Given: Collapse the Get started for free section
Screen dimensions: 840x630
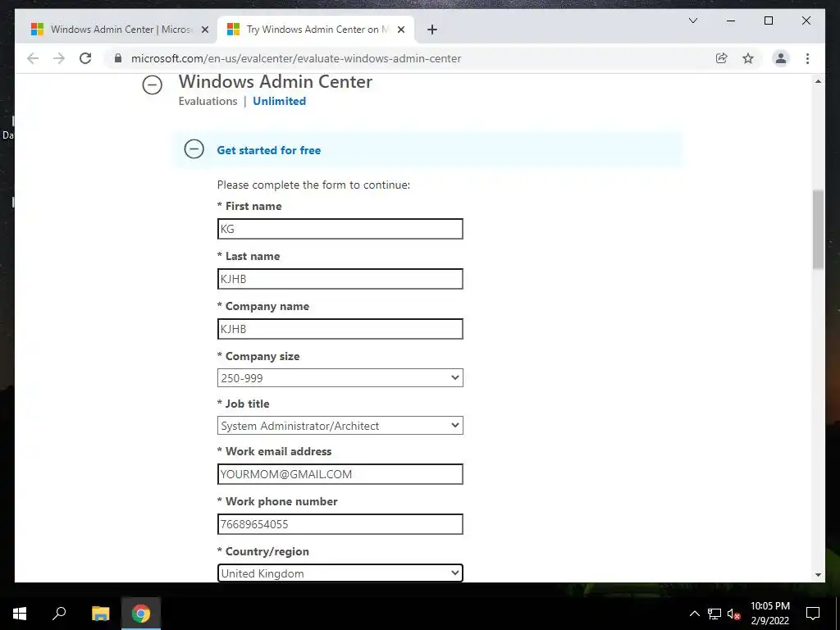Looking at the screenshot, I should click(x=194, y=149).
